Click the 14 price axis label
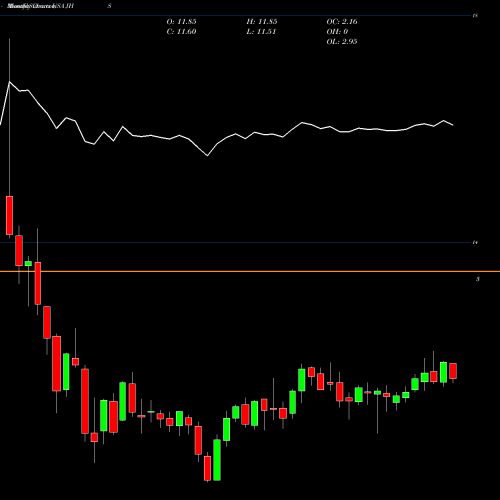This screenshot has width=500, height=500. click(475, 242)
